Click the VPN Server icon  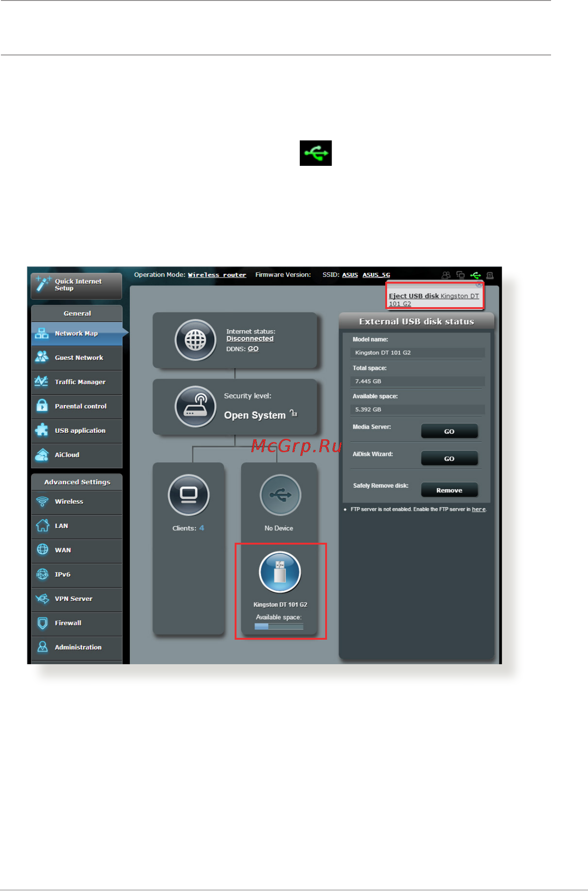pyautogui.click(x=42, y=599)
